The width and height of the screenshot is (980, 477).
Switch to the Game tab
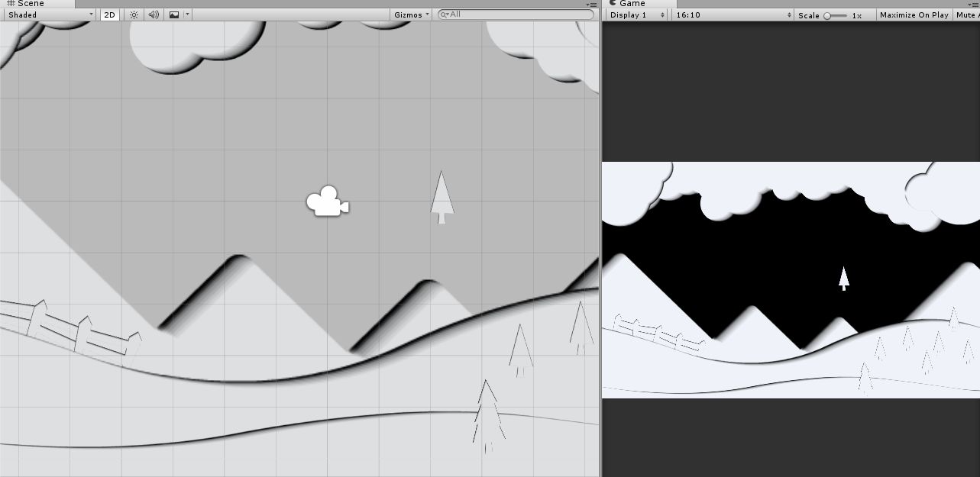(629, 3)
